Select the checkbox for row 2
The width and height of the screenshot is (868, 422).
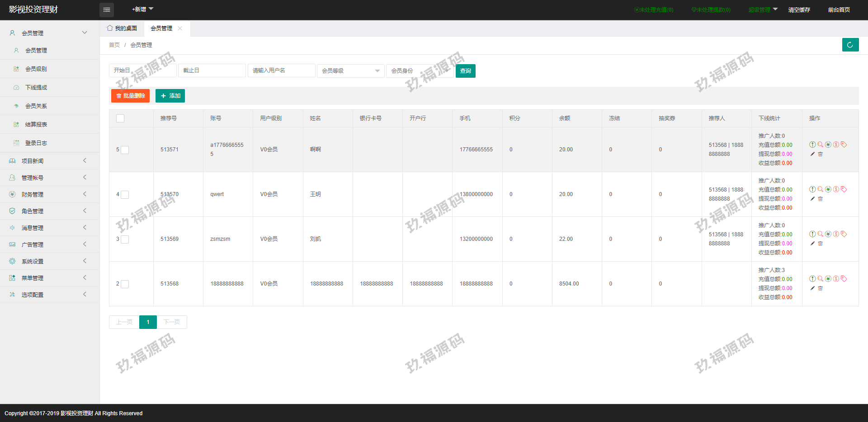[x=125, y=284]
